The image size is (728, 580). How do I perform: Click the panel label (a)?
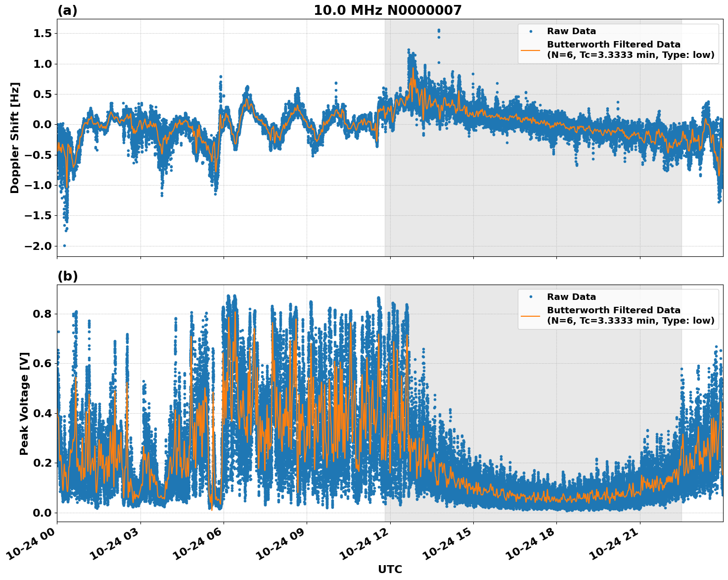(67, 9)
